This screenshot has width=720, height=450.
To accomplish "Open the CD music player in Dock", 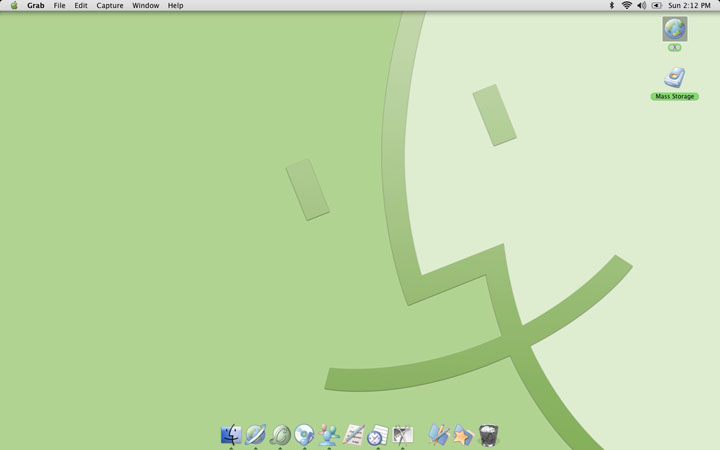I will coord(304,434).
